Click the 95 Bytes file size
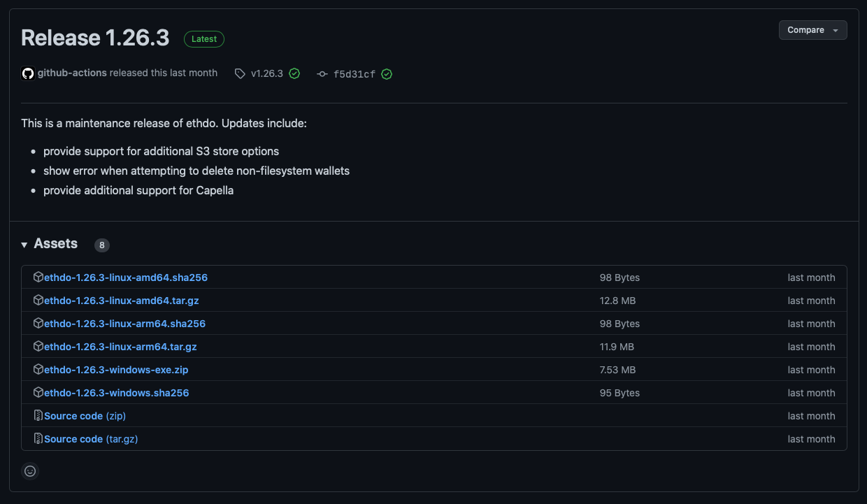Image resolution: width=867 pixels, height=504 pixels. point(619,393)
